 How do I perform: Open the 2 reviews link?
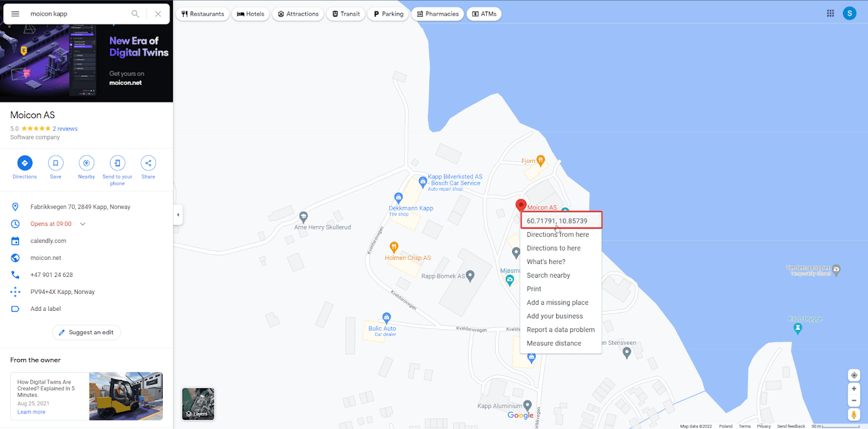click(65, 129)
